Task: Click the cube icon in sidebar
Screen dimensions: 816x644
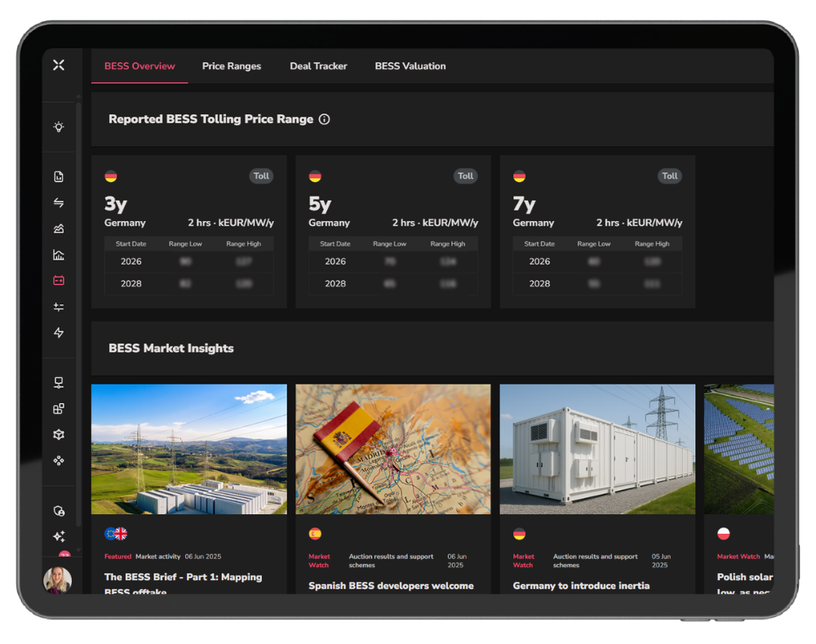Action: [59, 435]
